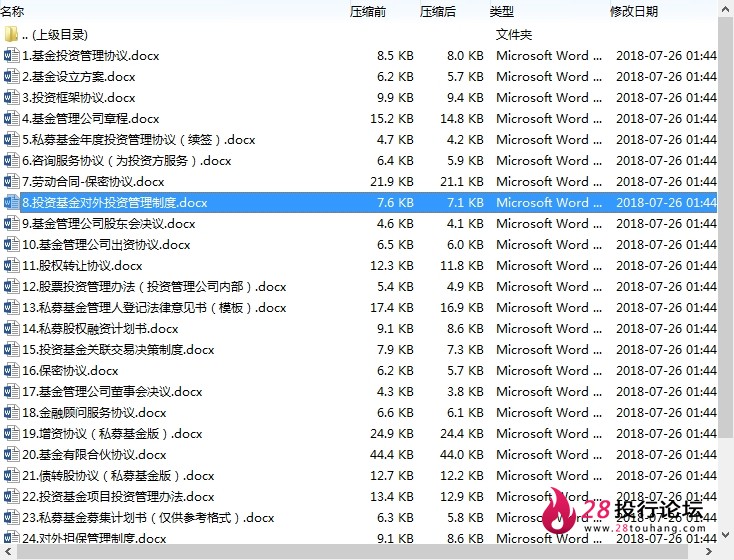Click Word icon of 14.私募股权融资计划书.docx
This screenshot has width=734, height=560.
[11, 328]
